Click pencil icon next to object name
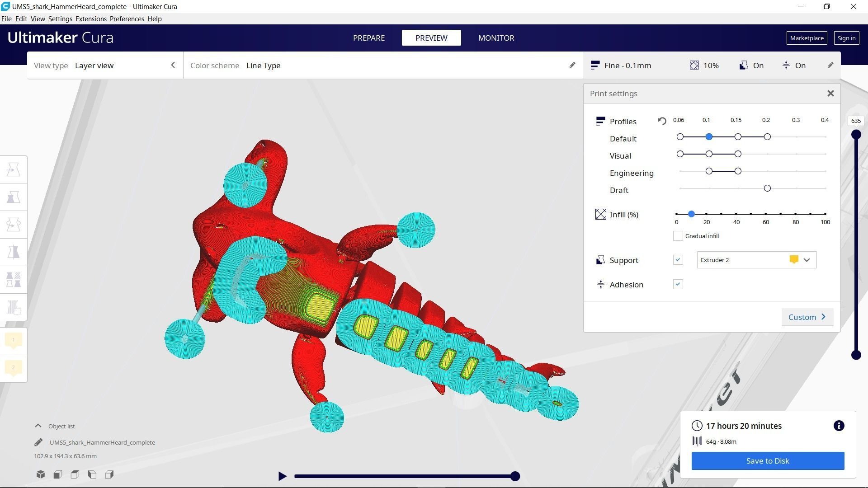This screenshot has height=488, width=868. pos(38,442)
